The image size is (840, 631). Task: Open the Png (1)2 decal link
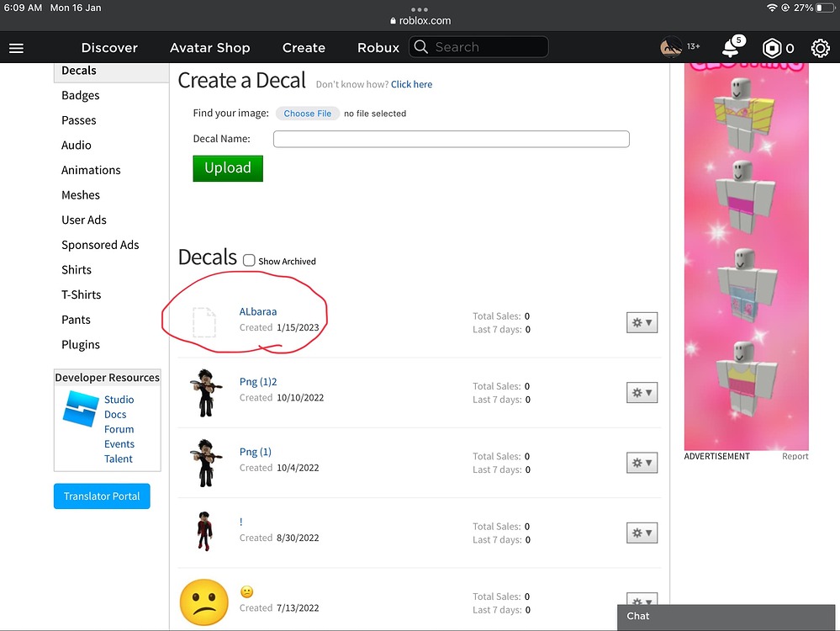coord(257,382)
